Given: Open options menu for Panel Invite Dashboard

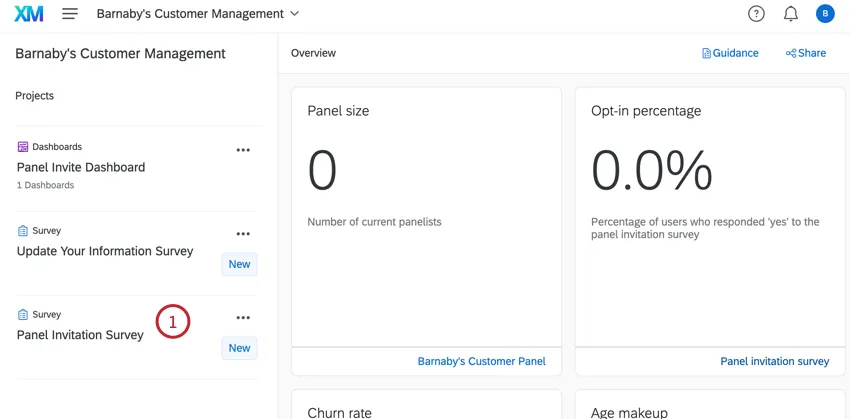Looking at the screenshot, I should click(242, 150).
